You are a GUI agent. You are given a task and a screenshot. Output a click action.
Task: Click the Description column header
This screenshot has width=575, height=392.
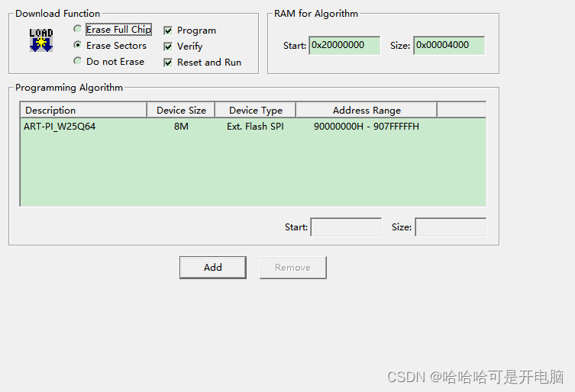[x=83, y=111]
